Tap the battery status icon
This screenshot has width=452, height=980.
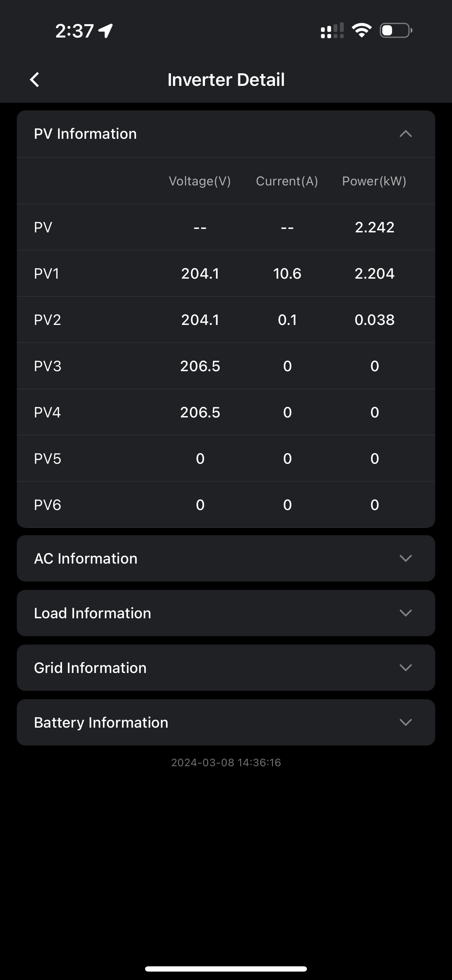[396, 30]
